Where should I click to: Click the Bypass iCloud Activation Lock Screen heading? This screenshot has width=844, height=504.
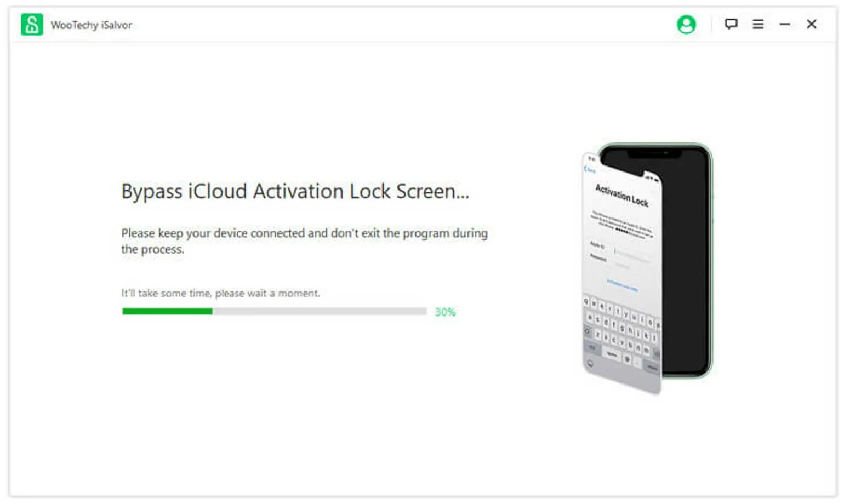tap(295, 191)
